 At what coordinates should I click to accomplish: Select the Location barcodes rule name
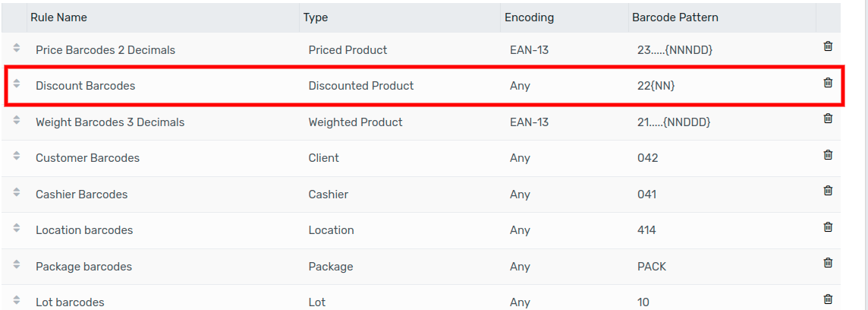[84, 230]
